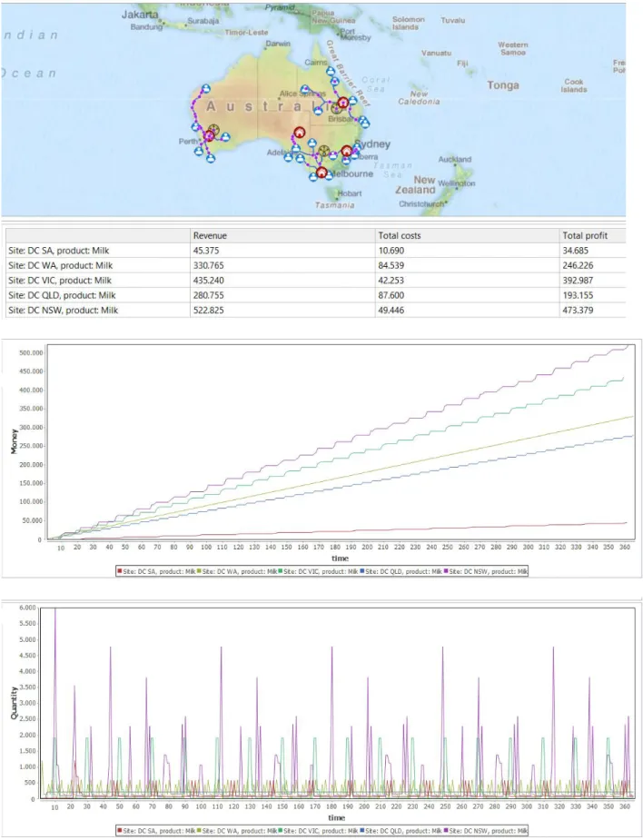The height and width of the screenshot is (840, 643).
Task: Click the total profit value 392.987
Action: [x=579, y=281]
